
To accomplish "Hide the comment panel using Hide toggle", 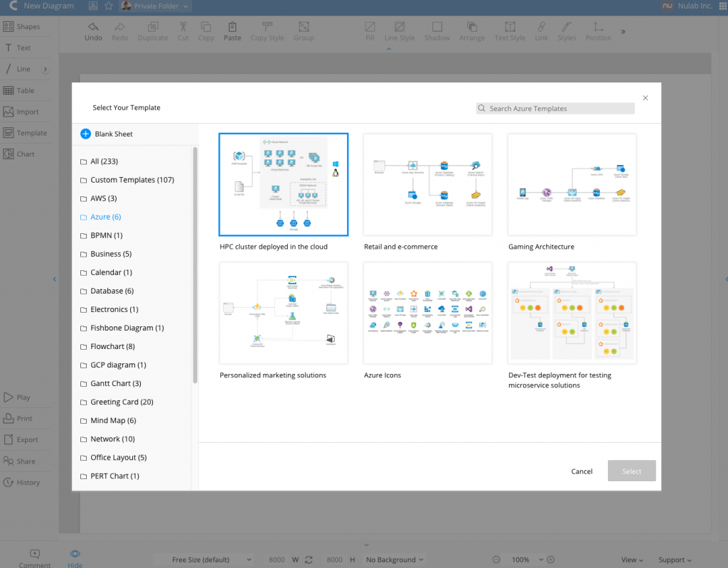I will point(75,556).
